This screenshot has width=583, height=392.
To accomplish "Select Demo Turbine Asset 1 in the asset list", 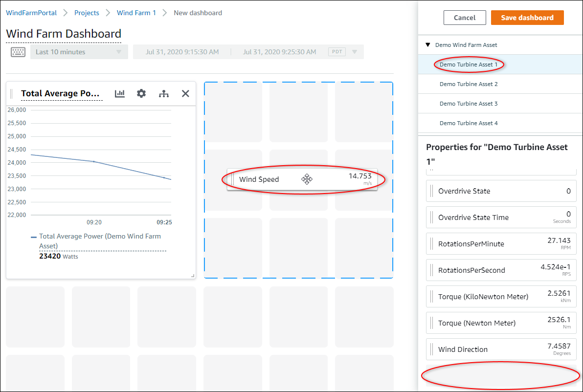I will (x=469, y=64).
